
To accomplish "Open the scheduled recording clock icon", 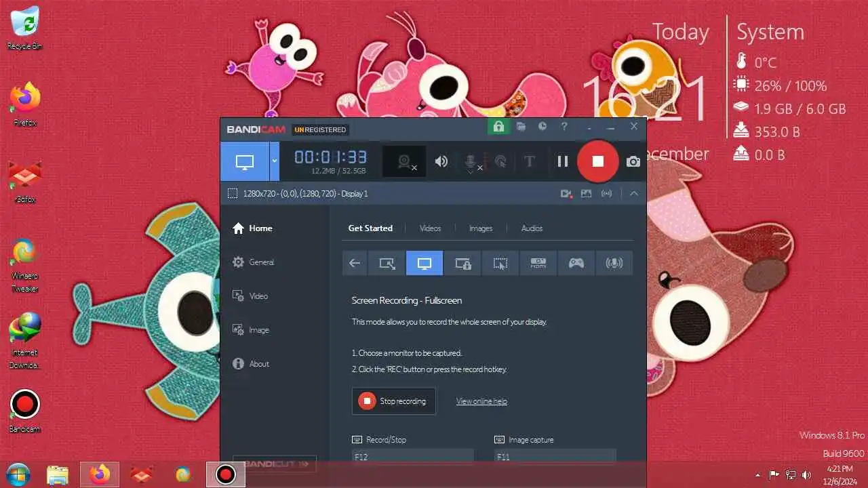I will tap(542, 127).
